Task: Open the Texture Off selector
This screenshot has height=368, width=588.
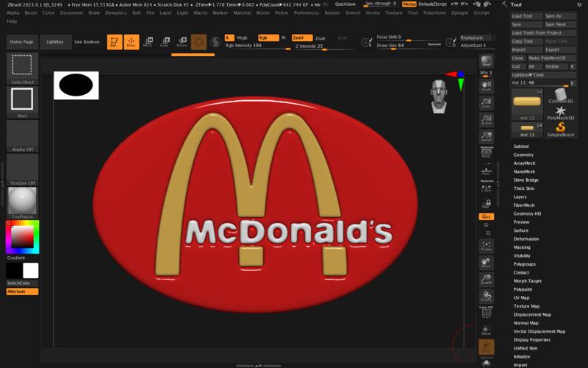Action: coord(22,169)
